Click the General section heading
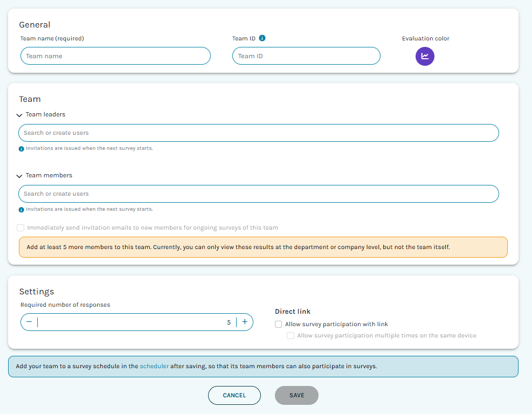The image size is (532, 414). click(x=34, y=25)
